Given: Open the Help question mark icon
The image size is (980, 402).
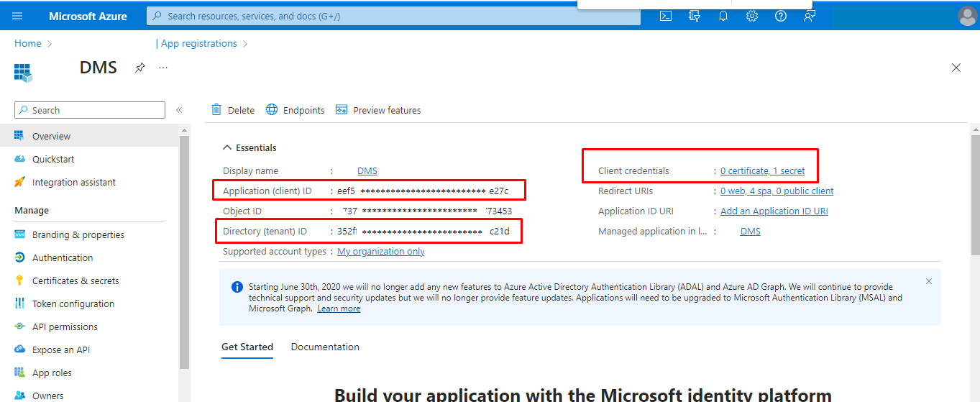Looking at the screenshot, I should (781, 16).
